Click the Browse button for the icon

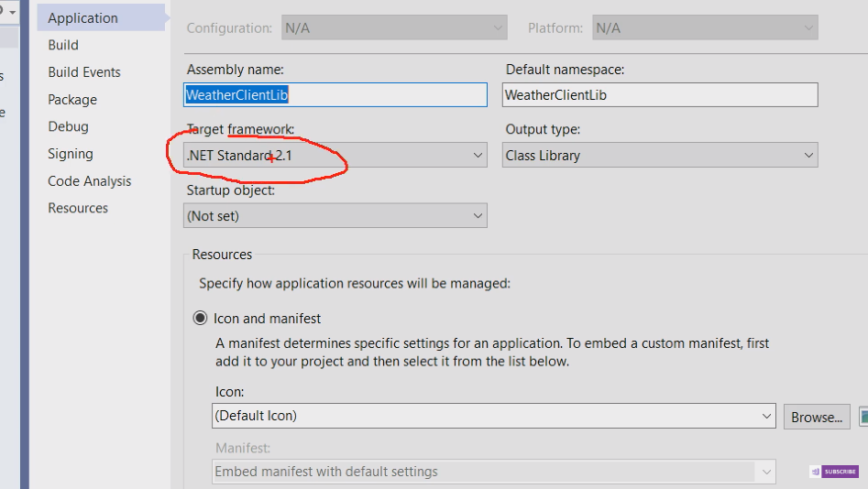coord(817,417)
